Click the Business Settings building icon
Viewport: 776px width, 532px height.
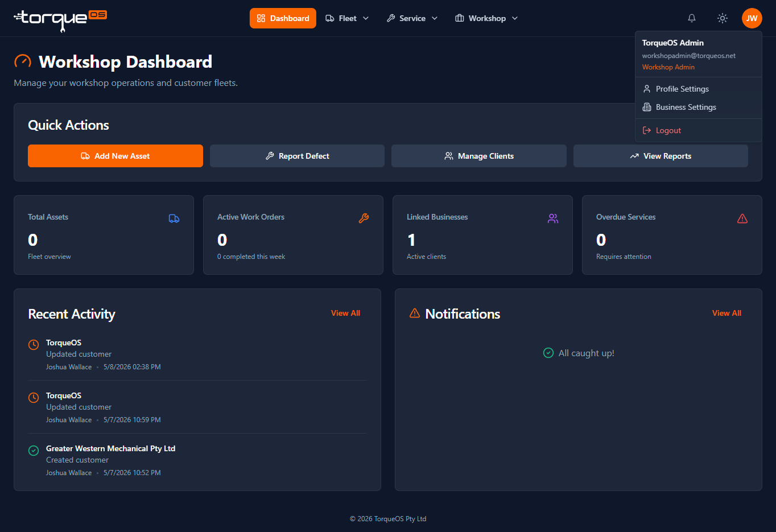pyautogui.click(x=647, y=107)
